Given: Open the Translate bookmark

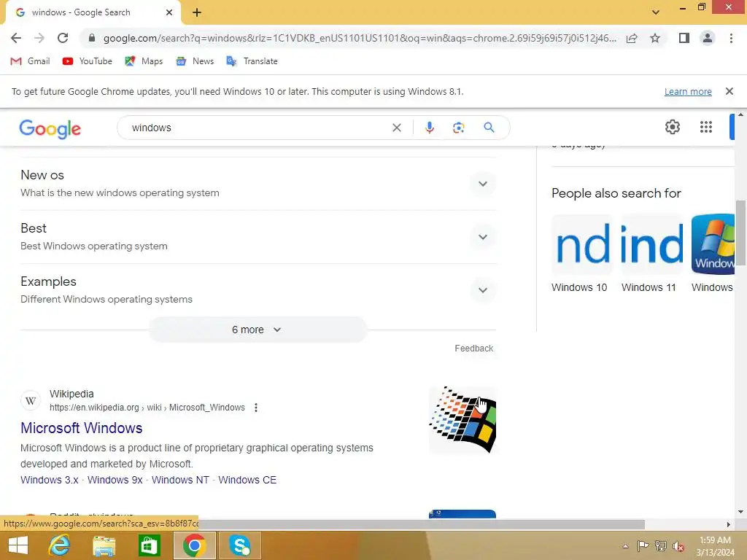Looking at the screenshot, I should point(252,61).
